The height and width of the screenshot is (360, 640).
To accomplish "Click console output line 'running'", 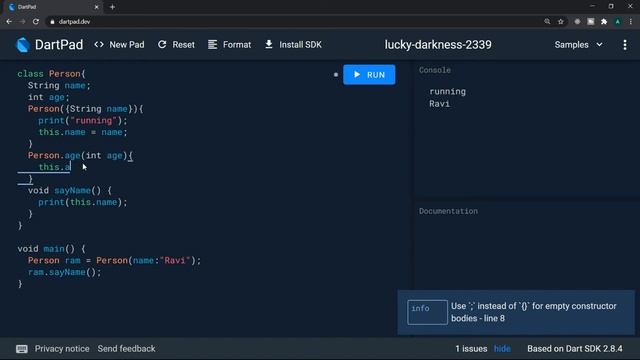I will pyautogui.click(x=447, y=91).
